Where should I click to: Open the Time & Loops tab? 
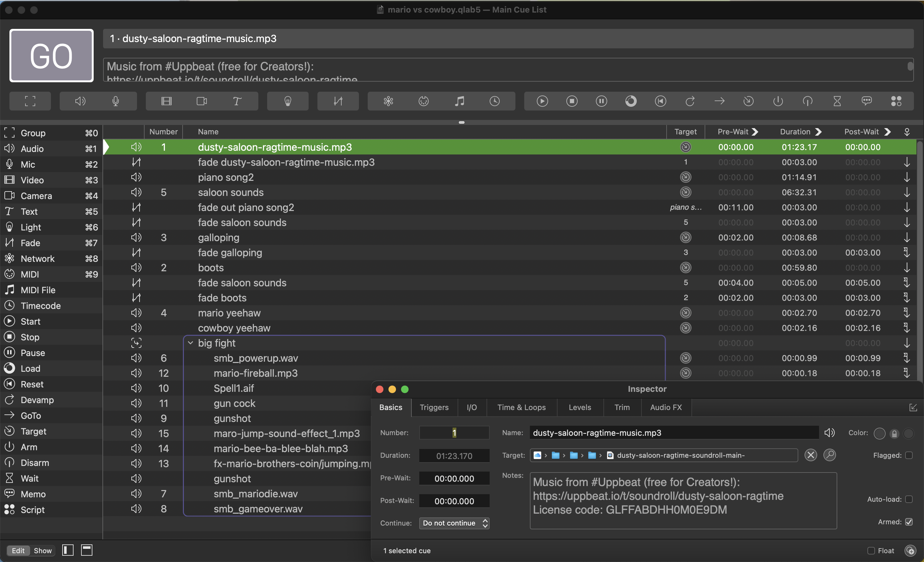click(521, 407)
